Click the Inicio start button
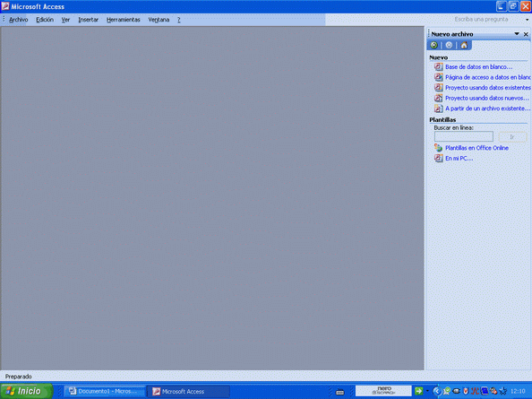The height and width of the screenshot is (399, 532). point(27,391)
